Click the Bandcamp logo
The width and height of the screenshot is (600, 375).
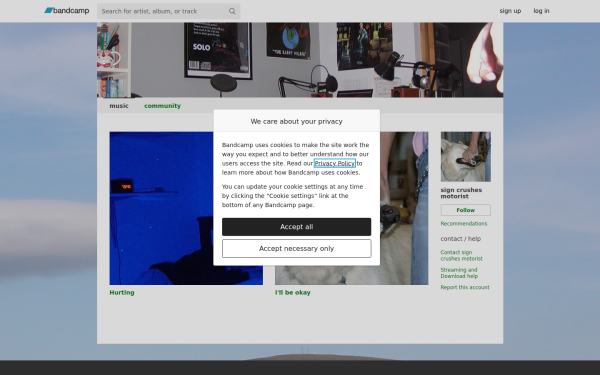[x=67, y=11]
